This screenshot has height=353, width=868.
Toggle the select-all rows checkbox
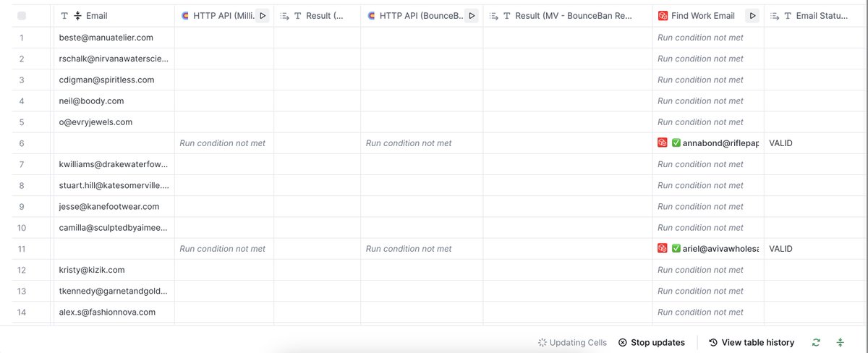[22, 15]
